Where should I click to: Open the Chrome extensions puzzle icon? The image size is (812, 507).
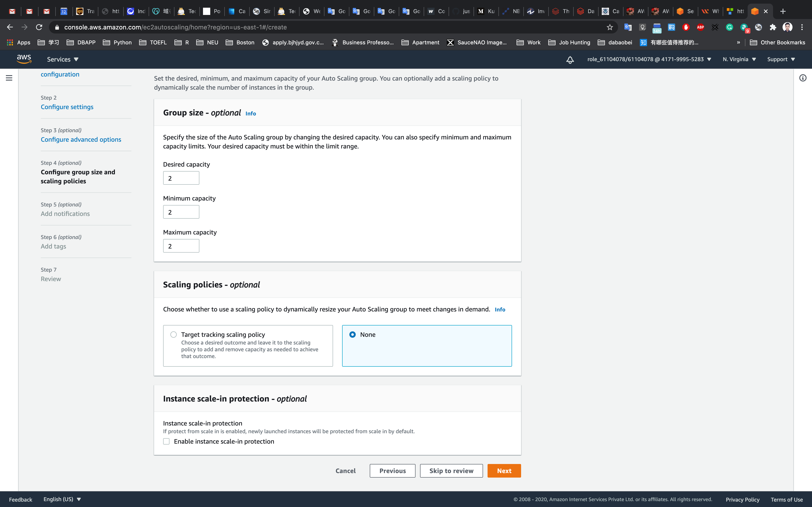[x=773, y=27]
